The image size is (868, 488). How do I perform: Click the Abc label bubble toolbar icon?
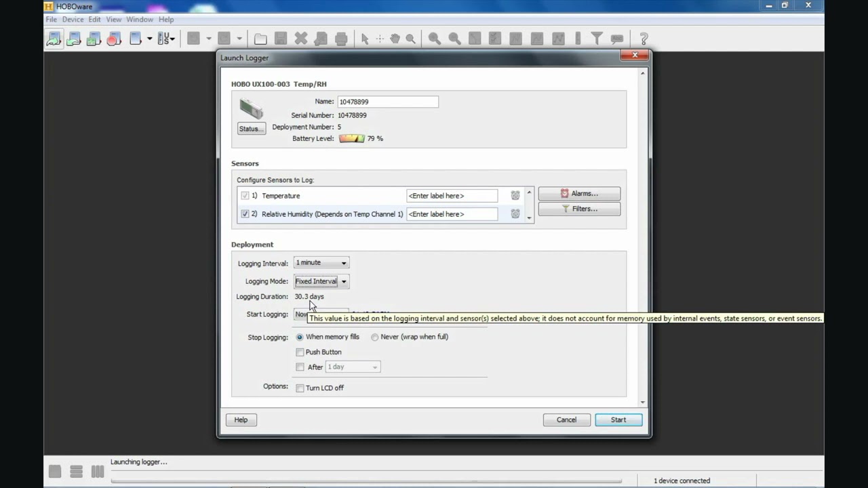pos(617,39)
